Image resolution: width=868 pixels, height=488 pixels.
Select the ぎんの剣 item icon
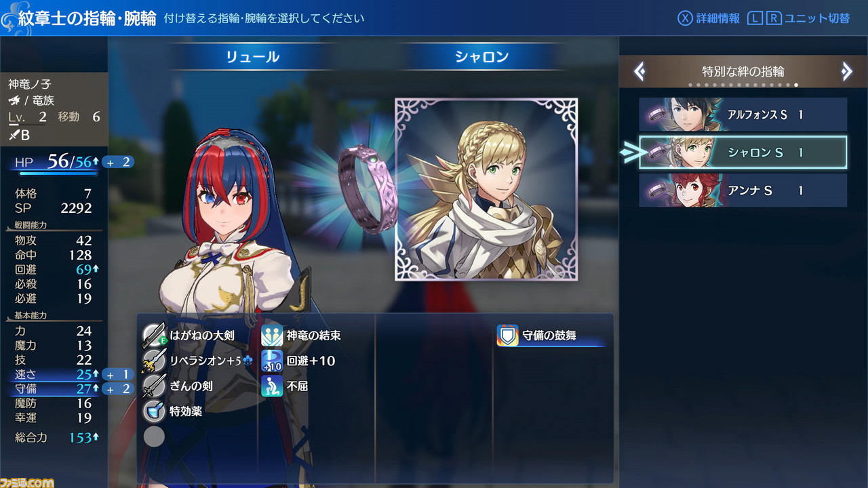pos(154,386)
